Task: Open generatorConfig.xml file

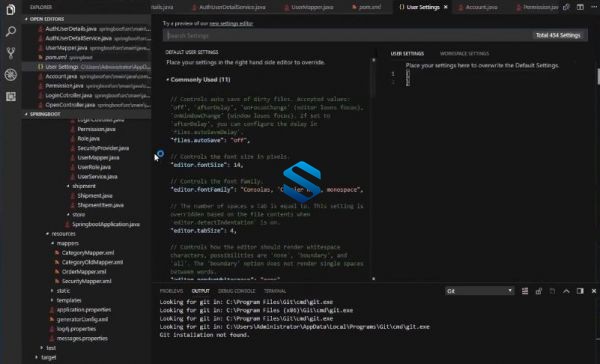Action: (x=82, y=319)
